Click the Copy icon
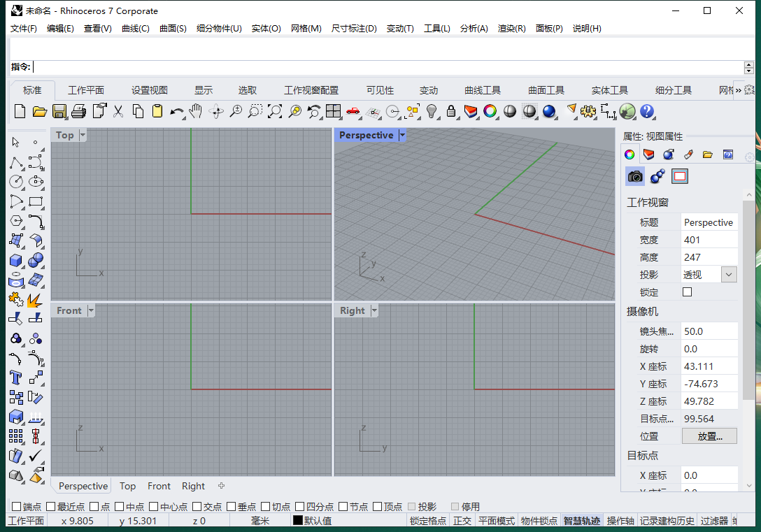The height and width of the screenshot is (532, 761). point(138,112)
